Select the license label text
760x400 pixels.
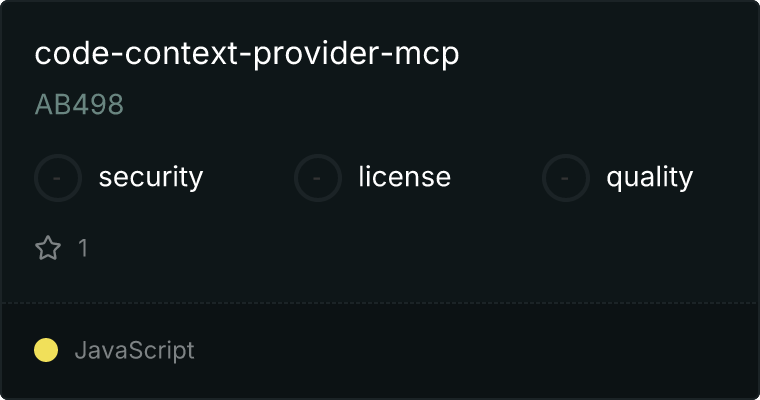[405, 176]
